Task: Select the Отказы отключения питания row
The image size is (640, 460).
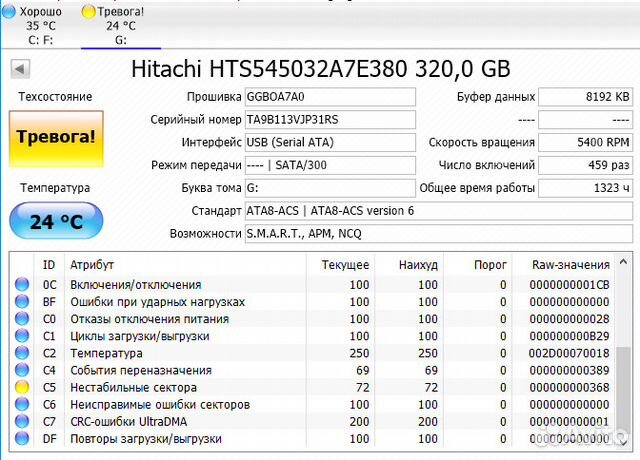Action: [313, 319]
